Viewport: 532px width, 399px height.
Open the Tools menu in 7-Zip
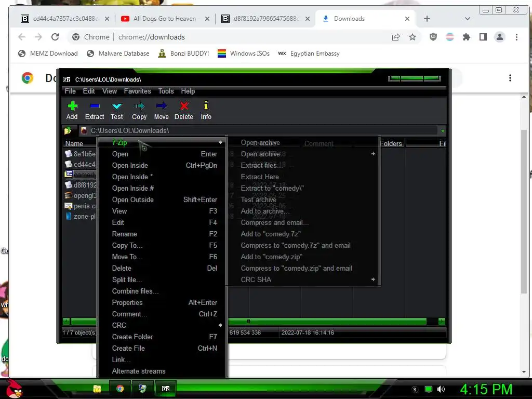coord(166,91)
